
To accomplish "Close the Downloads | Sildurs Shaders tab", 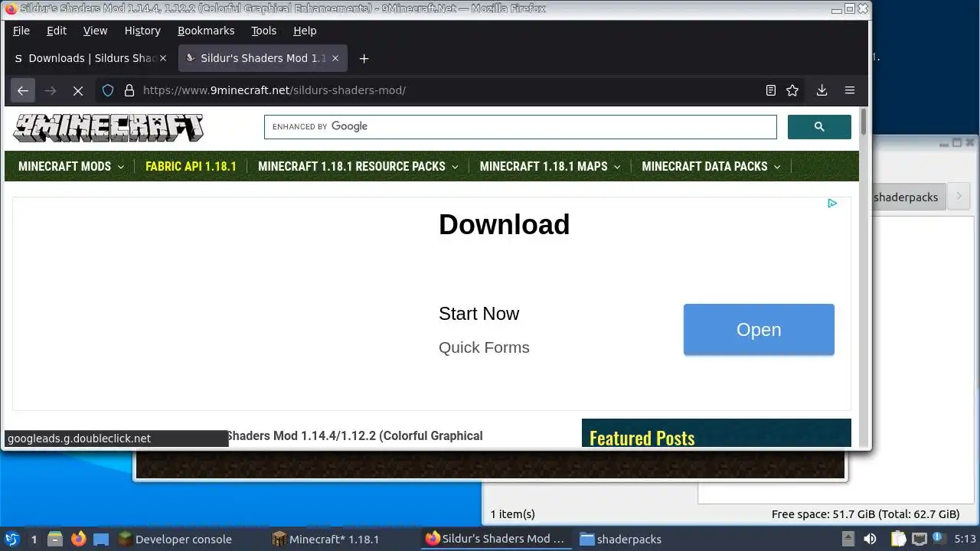I will click(x=163, y=58).
